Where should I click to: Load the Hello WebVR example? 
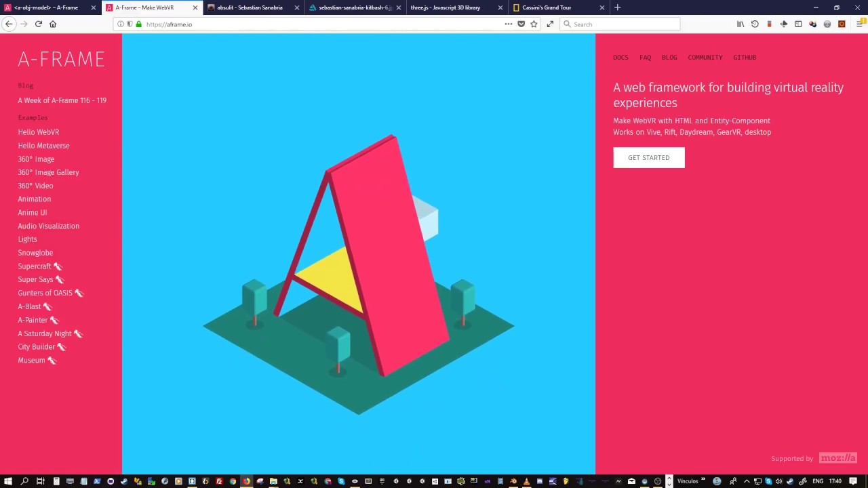(x=39, y=132)
